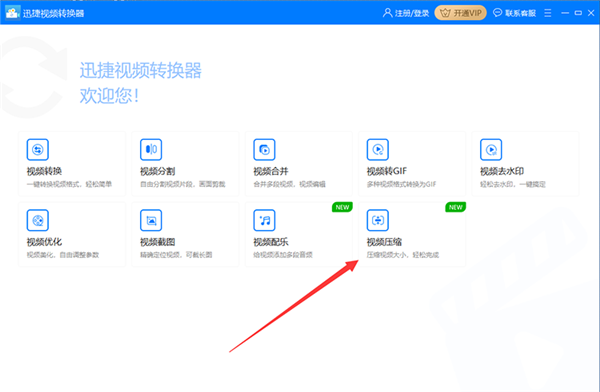The height and width of the screenshot is (392, 600).
Task: Click description 多种视频格式转换为GIF
Action: 401,184
